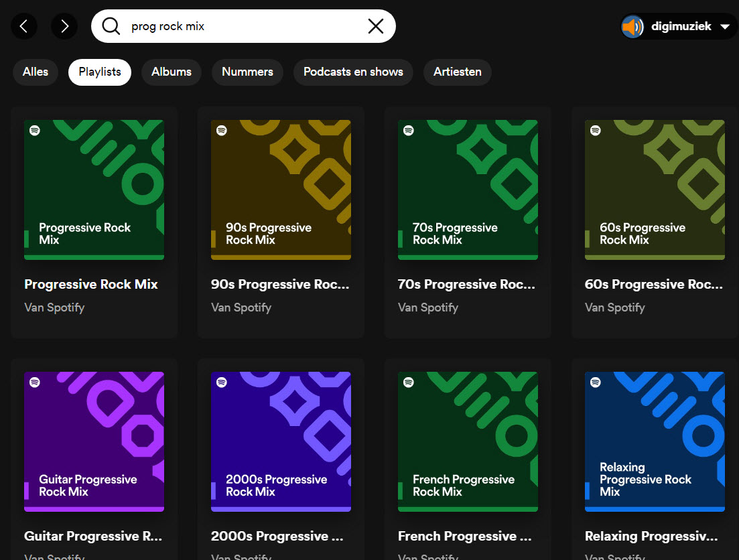The image size is (739, 560).
Task: Open the 70s Progressive Rock Mix cover
Action: point(468,190)
